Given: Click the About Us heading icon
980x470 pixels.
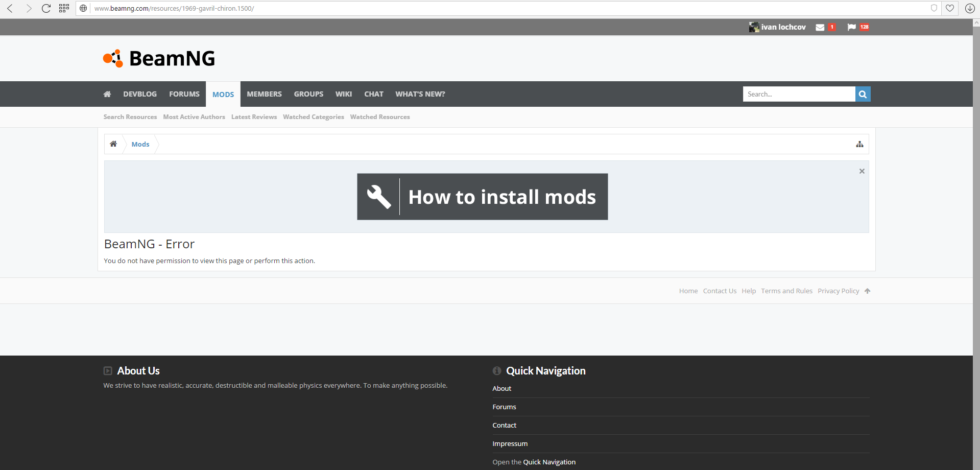Looking at the screenshot, I should (108, 371).
